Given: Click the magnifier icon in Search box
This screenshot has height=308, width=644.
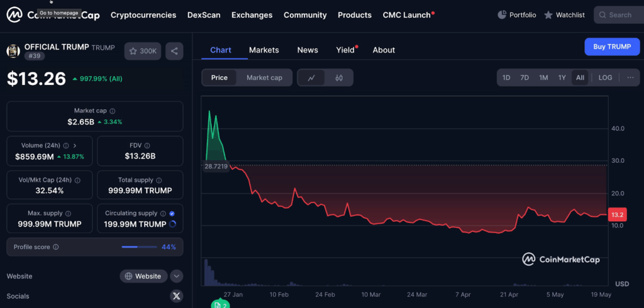Looking at the screenshot, I should (x=602, y=15).
